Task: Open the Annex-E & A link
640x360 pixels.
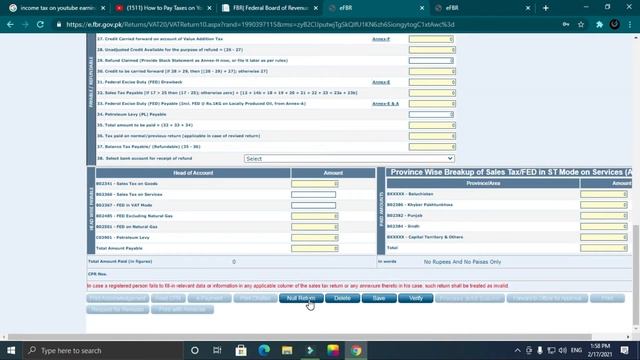Action: pos(385,104)
